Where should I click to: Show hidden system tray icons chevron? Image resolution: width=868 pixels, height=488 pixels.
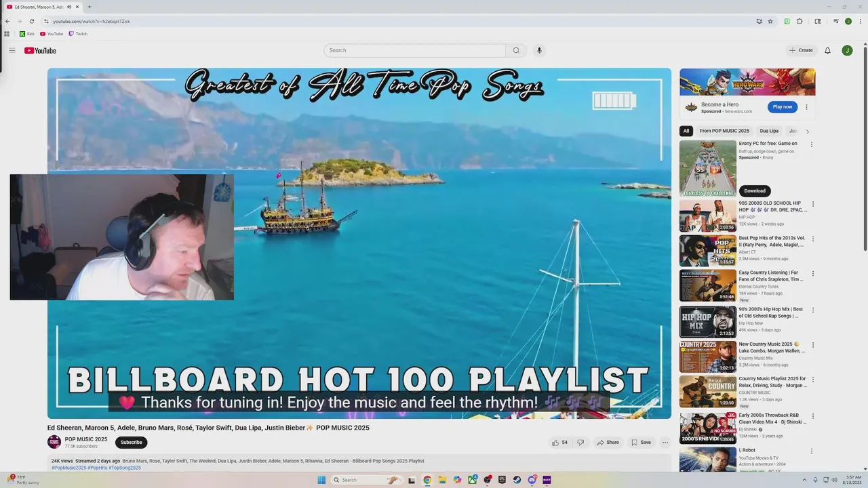tap(806, 480)
